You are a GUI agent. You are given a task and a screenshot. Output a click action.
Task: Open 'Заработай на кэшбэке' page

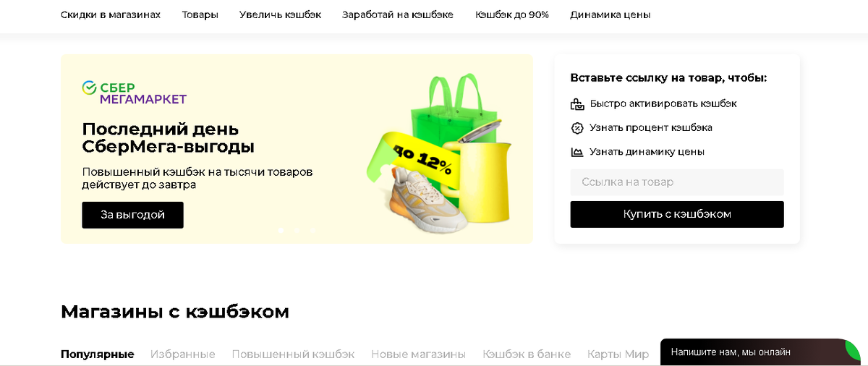click(398, 14)
